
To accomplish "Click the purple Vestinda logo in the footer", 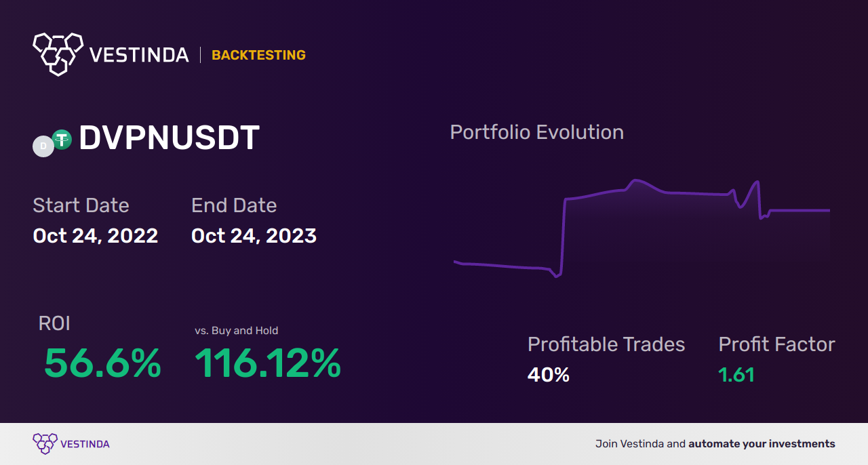I will pos(44,444).
